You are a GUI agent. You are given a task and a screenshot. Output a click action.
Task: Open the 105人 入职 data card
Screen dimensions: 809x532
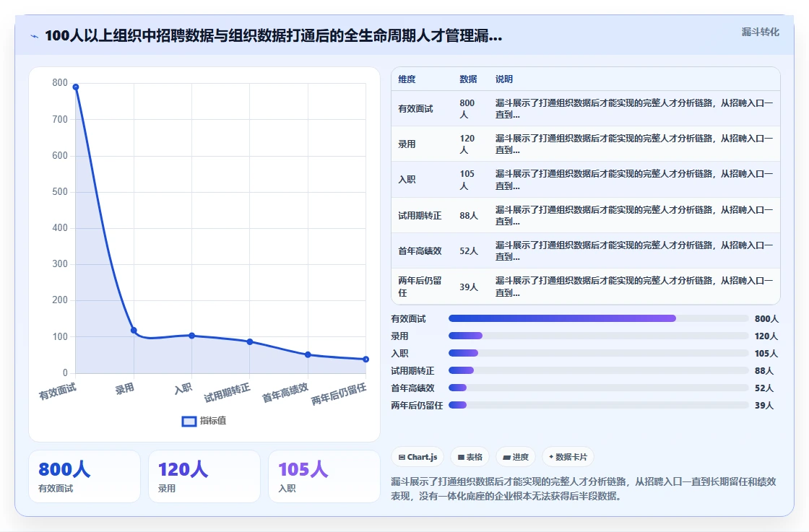(324, 476)
